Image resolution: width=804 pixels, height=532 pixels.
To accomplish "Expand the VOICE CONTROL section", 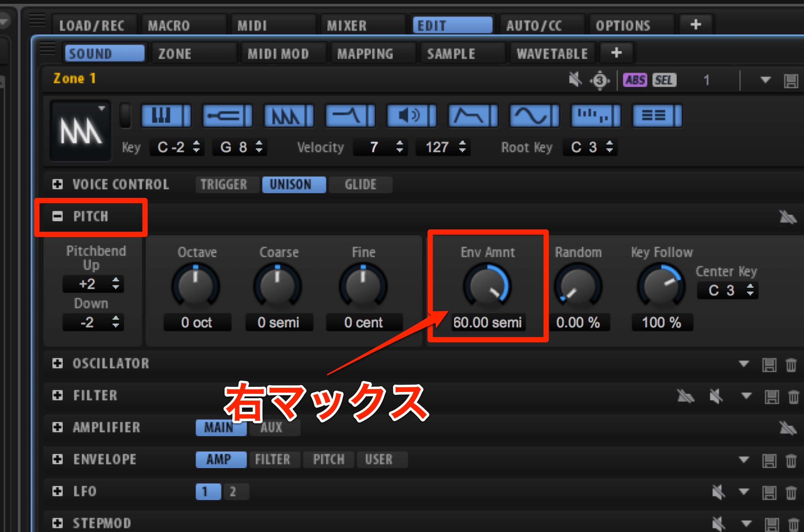I will click(x=57, y=184).
